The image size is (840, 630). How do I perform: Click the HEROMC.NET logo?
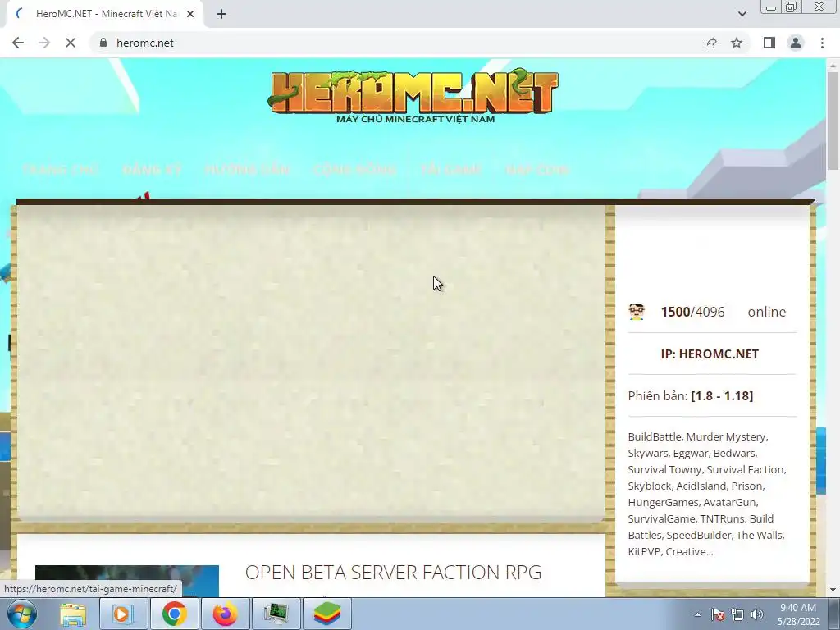413,95
